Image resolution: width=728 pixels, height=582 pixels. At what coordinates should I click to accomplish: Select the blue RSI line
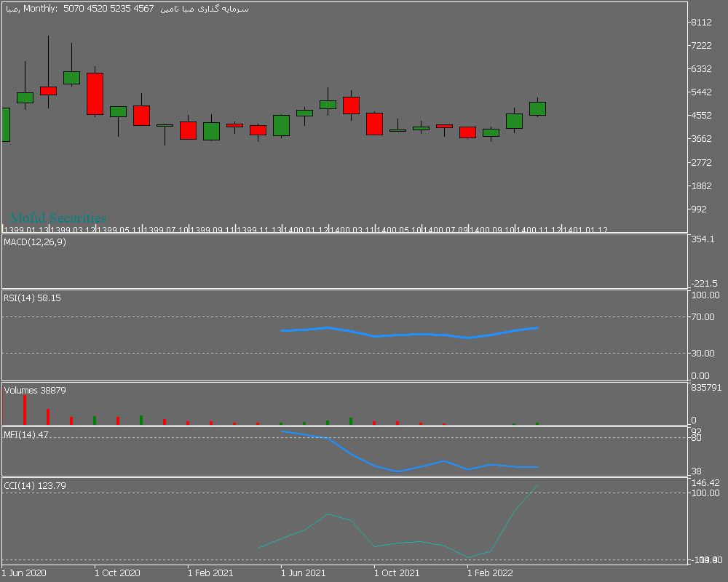coord(409,334)
